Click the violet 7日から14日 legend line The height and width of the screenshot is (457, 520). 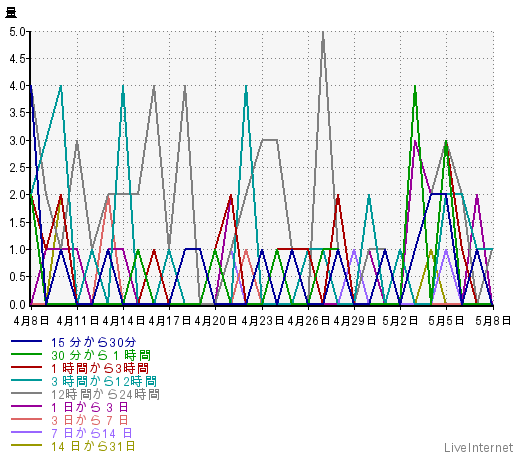pos(26,432)
